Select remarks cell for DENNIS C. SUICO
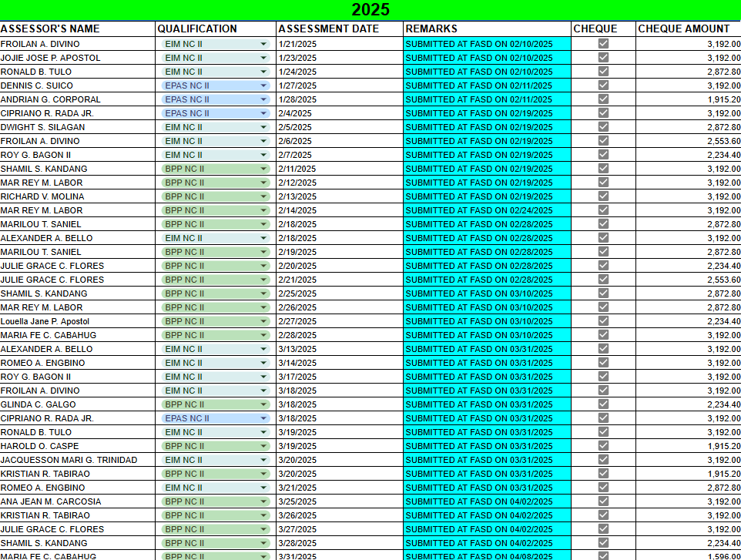Screen dimensions: 741x560 488,86
